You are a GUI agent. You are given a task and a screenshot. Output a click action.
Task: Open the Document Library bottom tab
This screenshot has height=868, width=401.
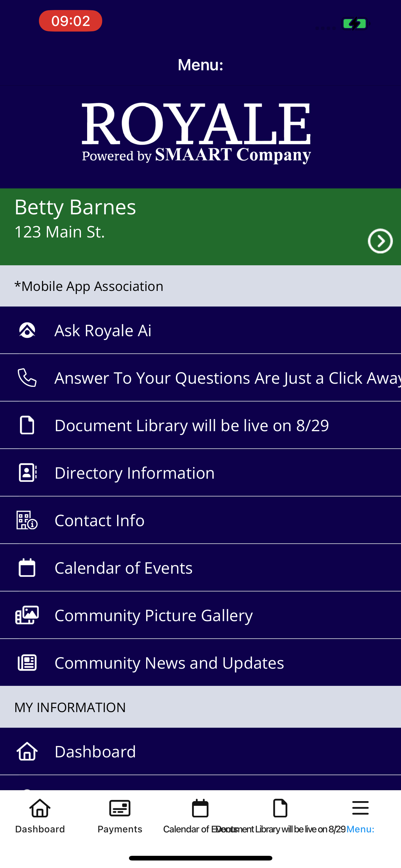click(x=280, y=816)
